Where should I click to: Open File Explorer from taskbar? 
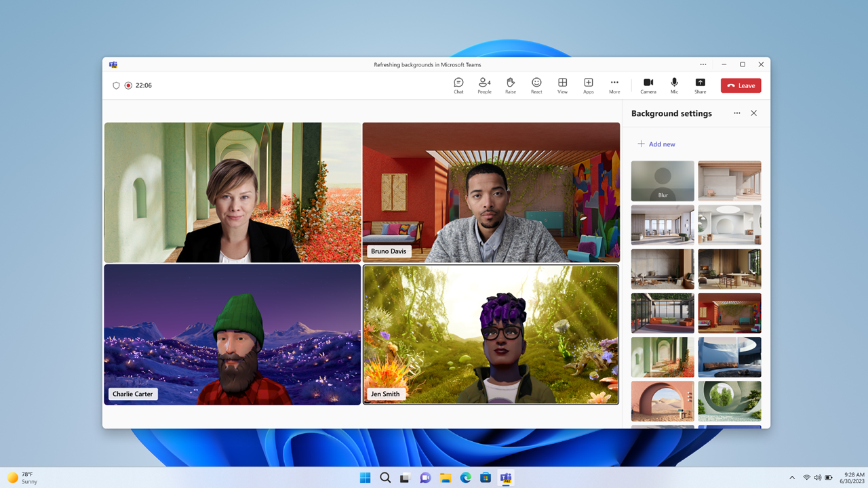pyautogui.click(x=446, y=478)
